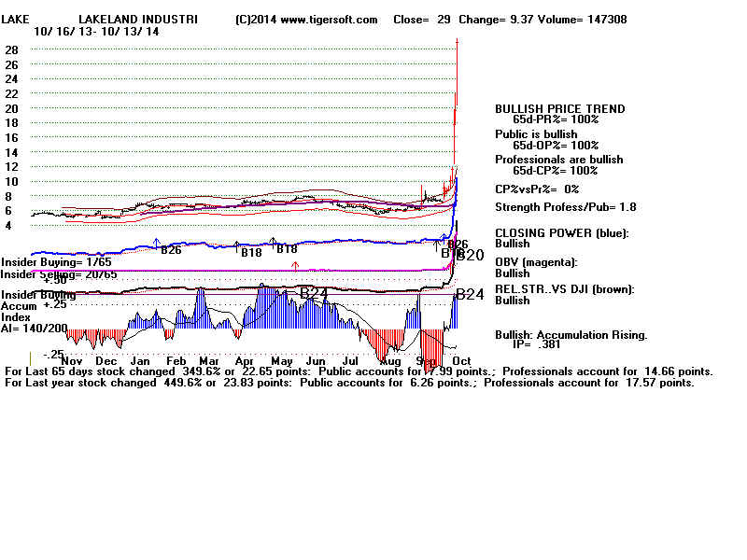Click the blue up arrow above January B26
This screenshot has height=560, width=747.
[x=156, y=243]
